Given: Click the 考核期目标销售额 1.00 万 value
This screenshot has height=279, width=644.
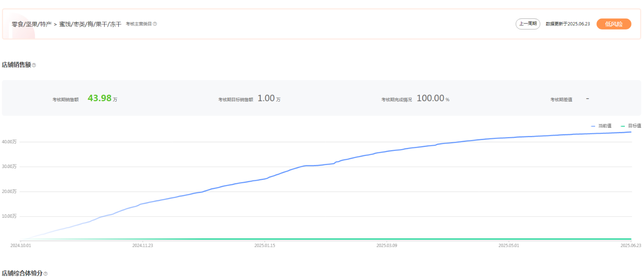Looking at the screenshot, I should [266, 98].
